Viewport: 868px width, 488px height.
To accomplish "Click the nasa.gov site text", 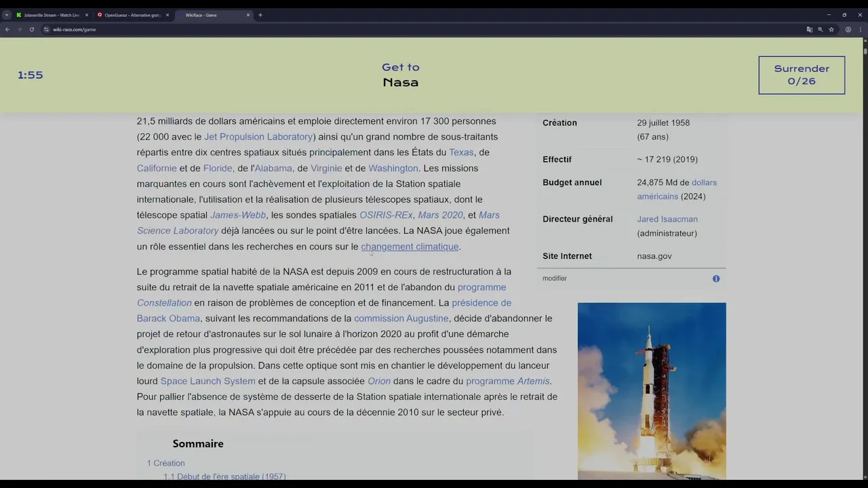I will tap(654, 256).
